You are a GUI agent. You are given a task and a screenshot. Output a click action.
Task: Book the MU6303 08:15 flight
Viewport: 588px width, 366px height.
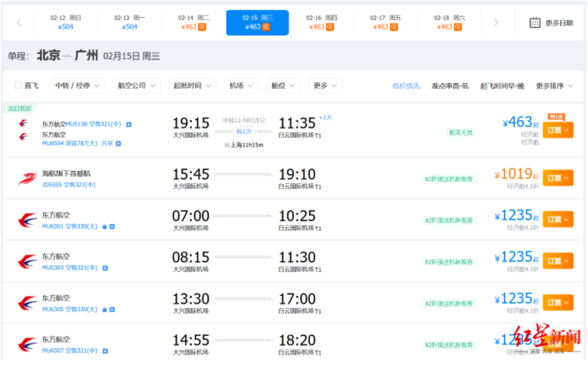point(558,260)
